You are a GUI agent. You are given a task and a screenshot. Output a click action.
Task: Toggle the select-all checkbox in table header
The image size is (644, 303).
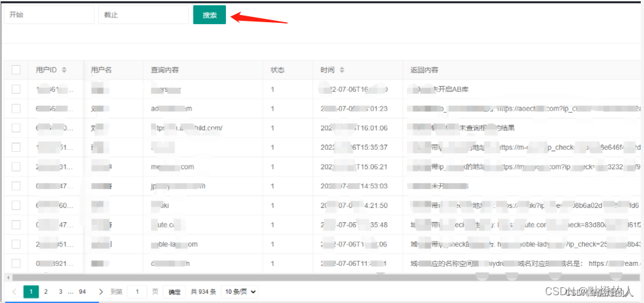point(16,70)
